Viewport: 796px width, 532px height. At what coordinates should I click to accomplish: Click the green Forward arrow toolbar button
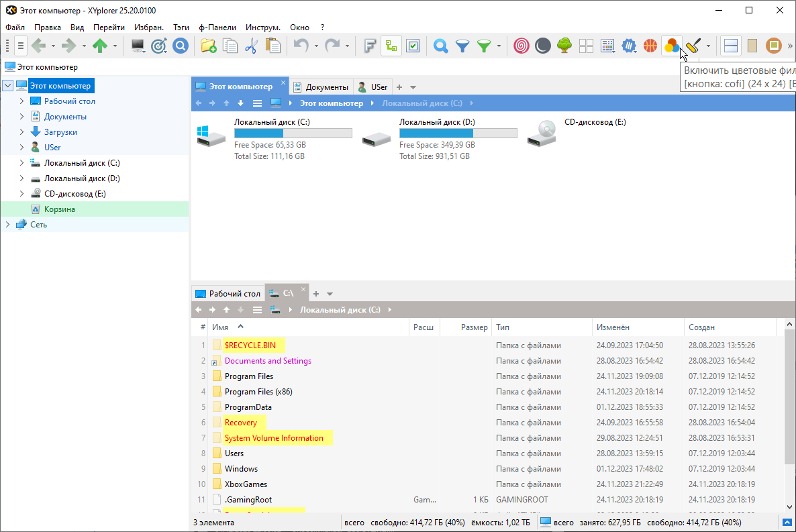(69, 46)
